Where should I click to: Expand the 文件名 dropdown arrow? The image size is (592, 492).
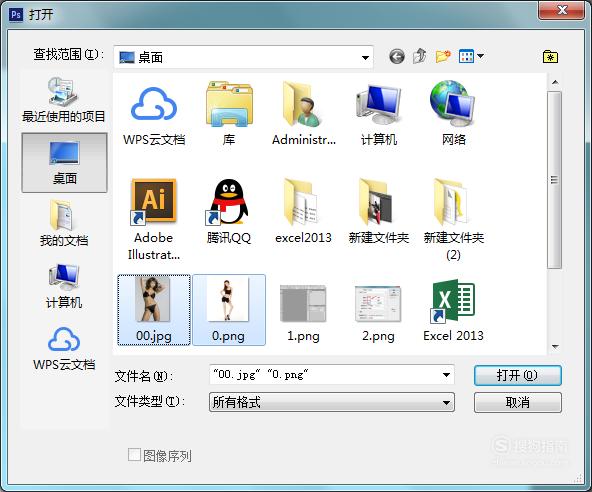446,375
